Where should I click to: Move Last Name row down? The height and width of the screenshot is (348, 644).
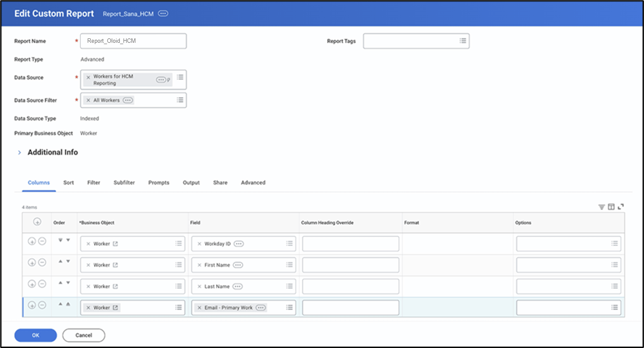[x=68, y=283]
